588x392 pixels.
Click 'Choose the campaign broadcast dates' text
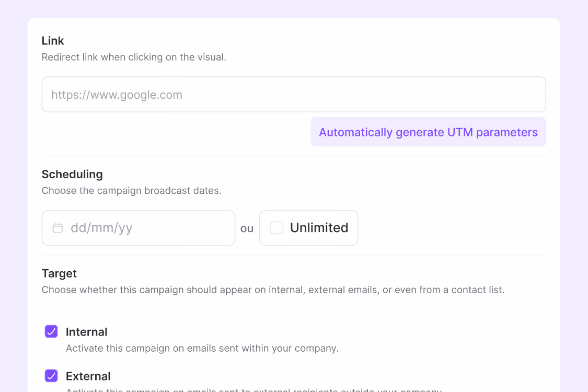click(x=132, y=191)
